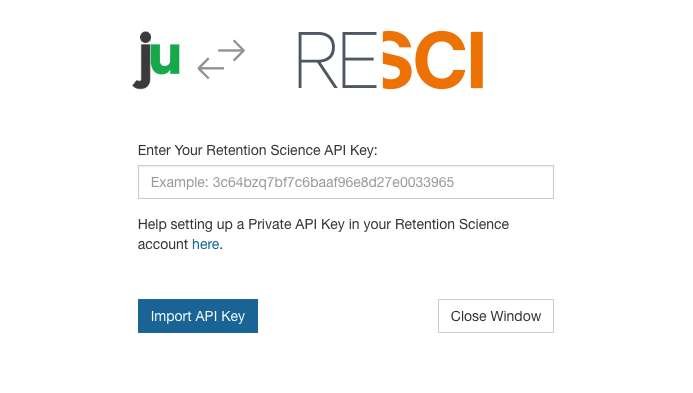
Task: Click the Example placeholder text in field
Action: pos(302,182)
